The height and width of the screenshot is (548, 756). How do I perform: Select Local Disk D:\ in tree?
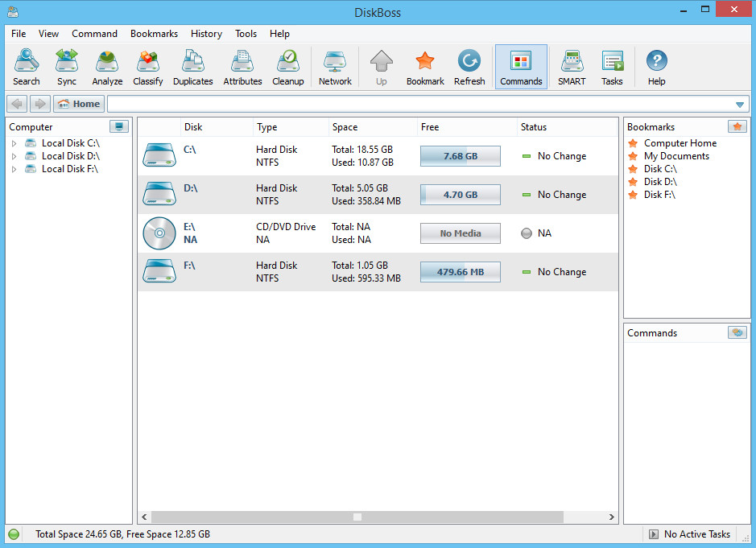point(70,156)
